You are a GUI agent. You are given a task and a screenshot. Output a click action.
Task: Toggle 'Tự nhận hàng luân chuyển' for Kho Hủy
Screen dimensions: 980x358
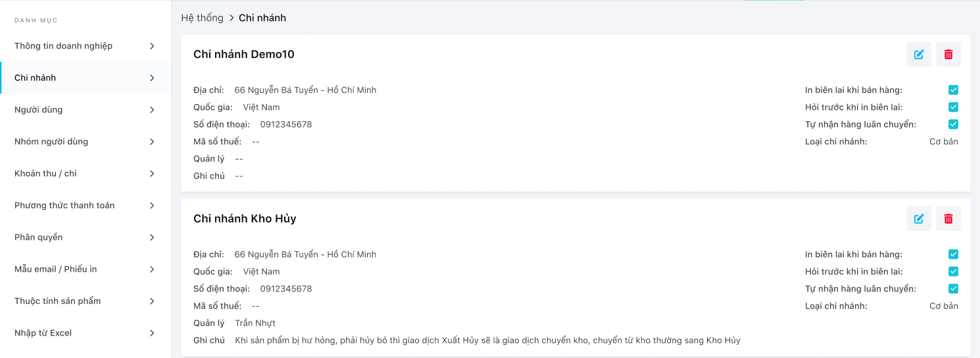click(x=953, y=289)
